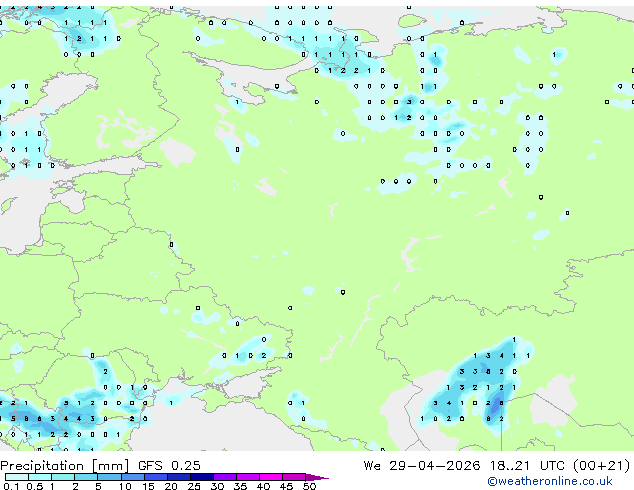The image size is (634, 490).
Task: Select the 35–40 mm violet legend swatch
Action: tap(248, 477)
